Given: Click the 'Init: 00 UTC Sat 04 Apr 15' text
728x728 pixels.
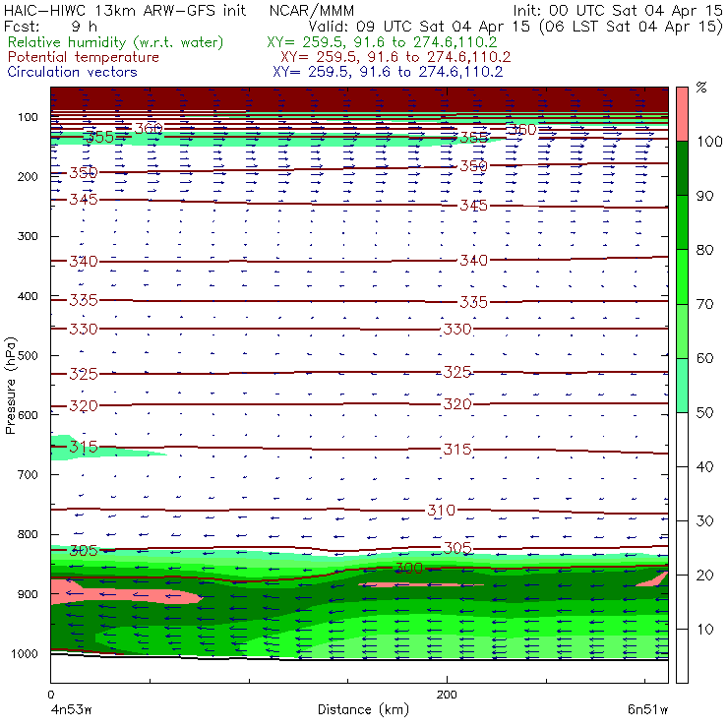Looking at the screenshot, I should click(618, 10).
